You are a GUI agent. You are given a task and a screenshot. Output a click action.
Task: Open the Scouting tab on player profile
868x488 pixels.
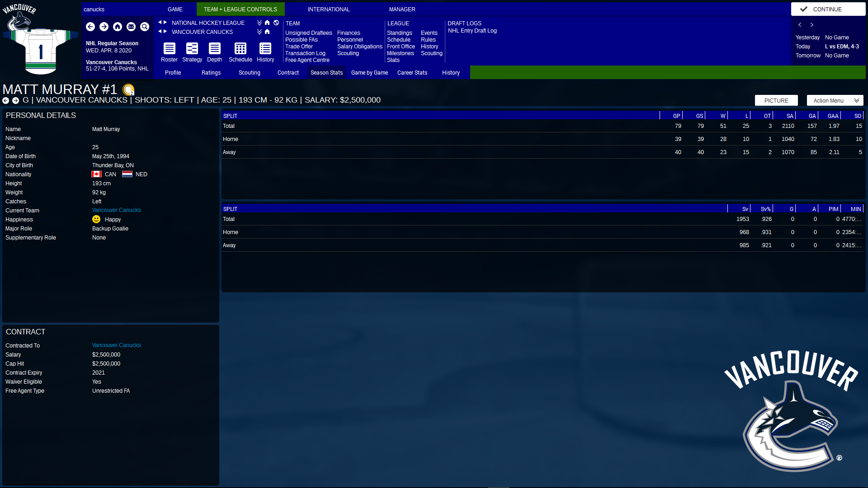click(x=249, y=72)
